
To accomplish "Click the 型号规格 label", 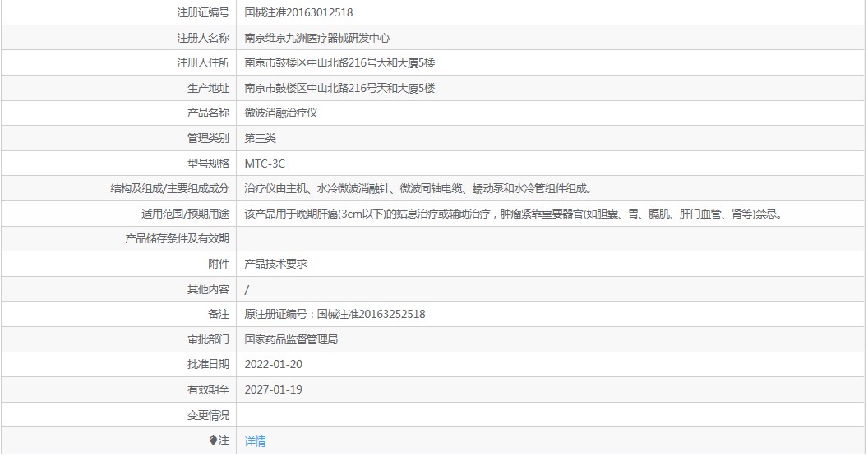I will click(x=208, y=164).
